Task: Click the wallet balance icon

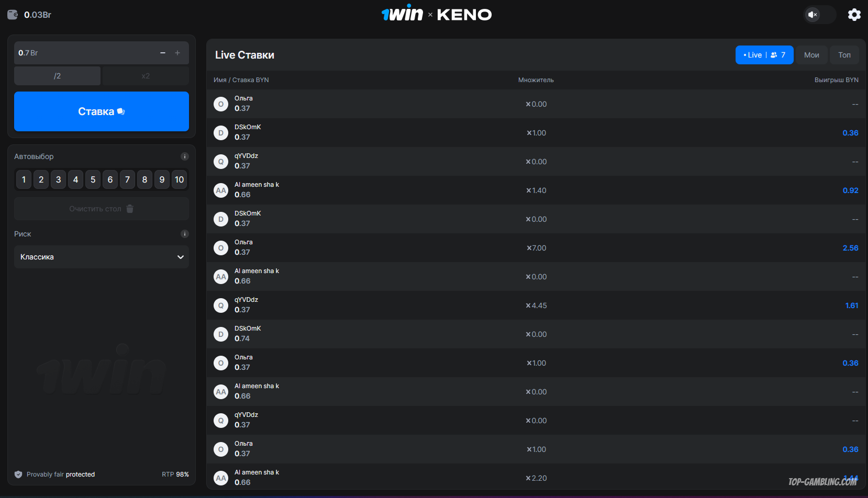Action: coord(13,15)
